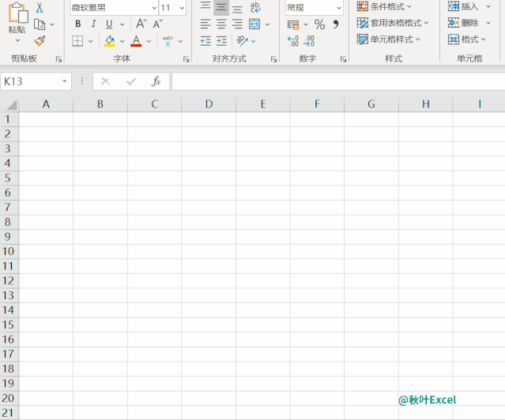
Task: Click the text orientation icon
Action: click(x=242, y=41)
